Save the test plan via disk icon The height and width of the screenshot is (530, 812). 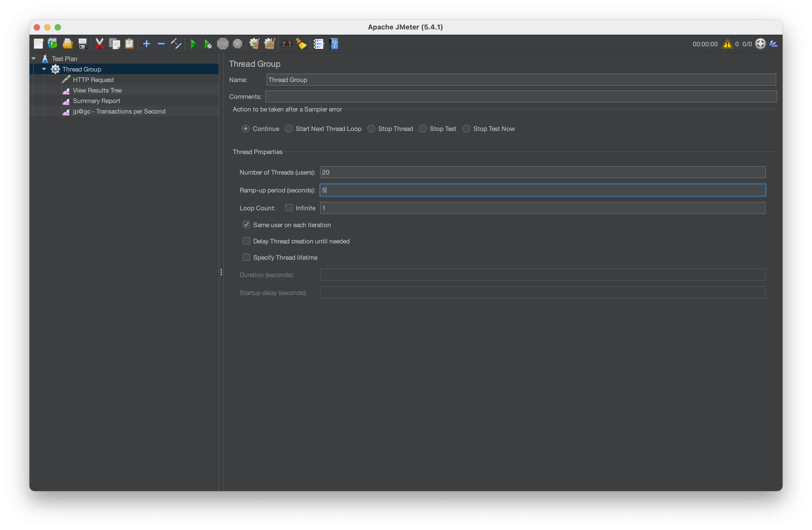82,44
